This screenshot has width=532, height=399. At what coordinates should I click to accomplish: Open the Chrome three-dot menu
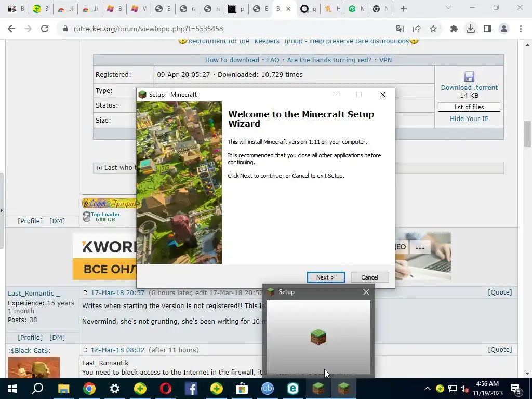[x=521, y=29]
